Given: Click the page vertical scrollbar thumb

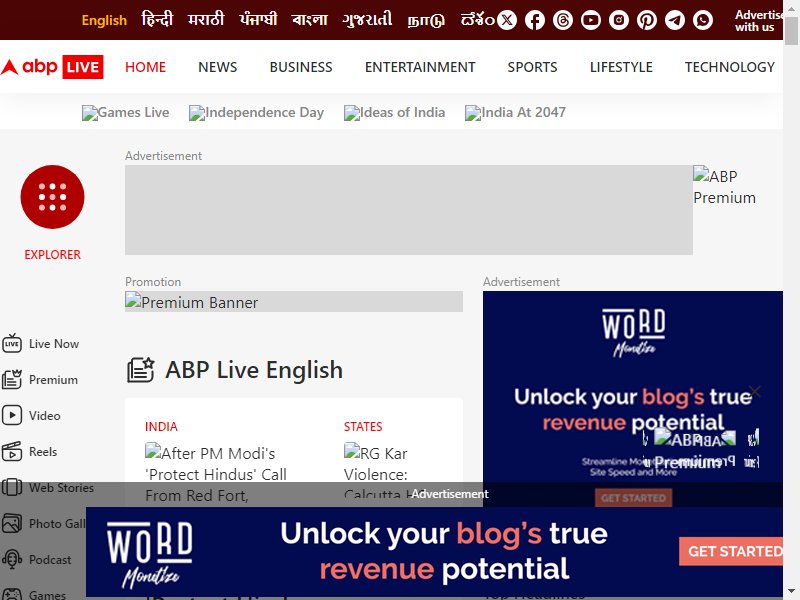Looking at the screenshot, I should click(792, 30).
